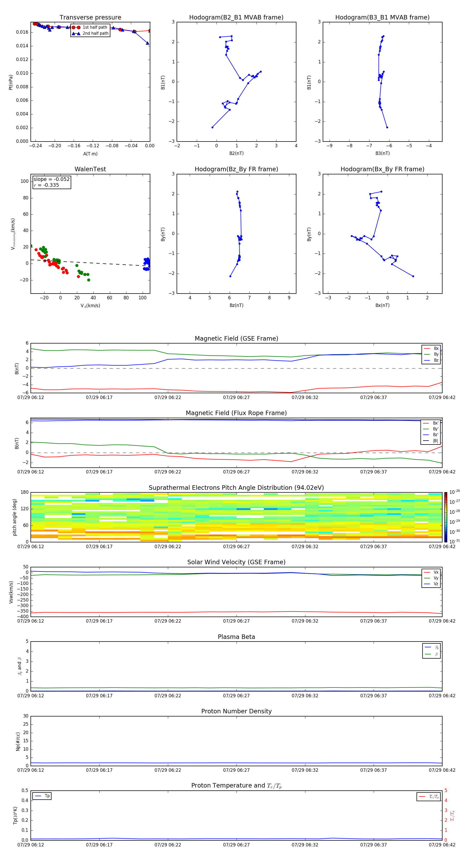
Task: Click the A(T·m) x-axis label
Action: click(x=90, y=154)
